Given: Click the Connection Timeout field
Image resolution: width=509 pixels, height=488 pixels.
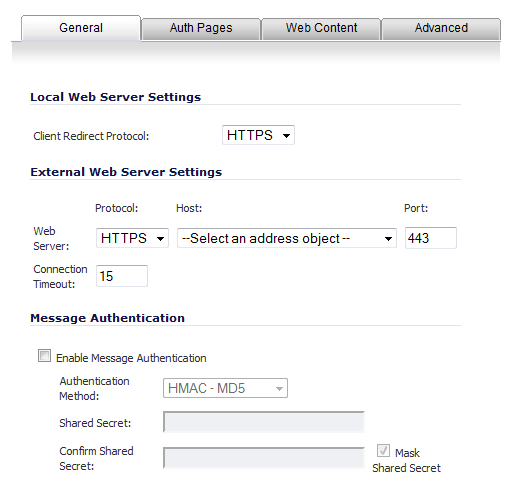Looking at the screenshot, I should point(122,276).
